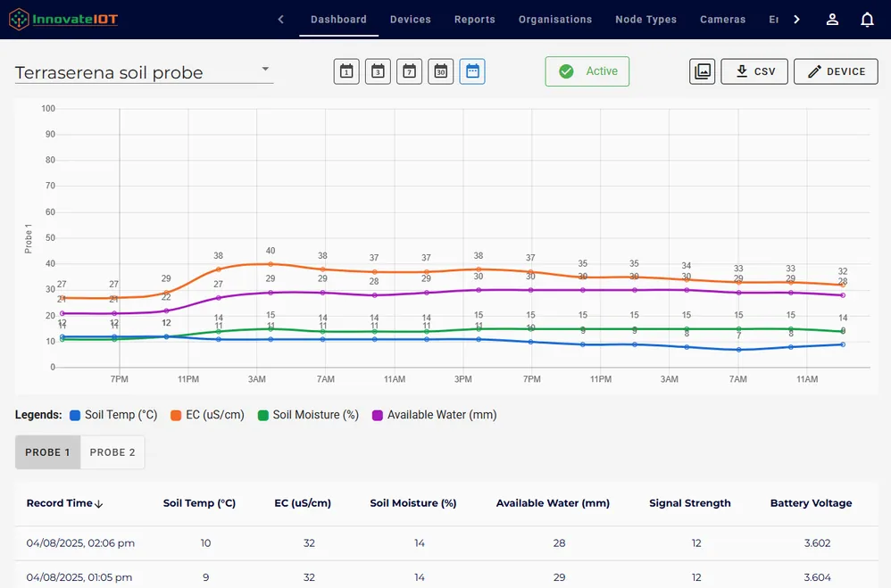Viewport: 891px width, 588px height.
Task: Click the Signal Strength column header
Action: coord(690,503)
